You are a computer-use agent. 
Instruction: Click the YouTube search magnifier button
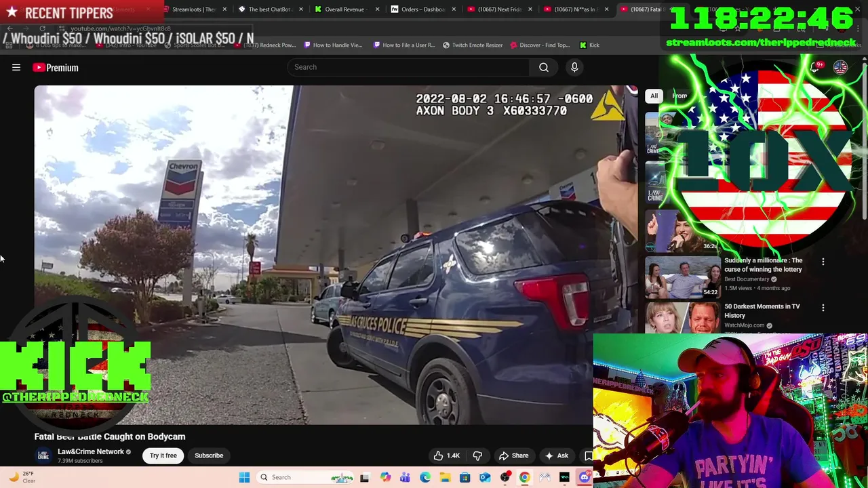pos(544,67)
